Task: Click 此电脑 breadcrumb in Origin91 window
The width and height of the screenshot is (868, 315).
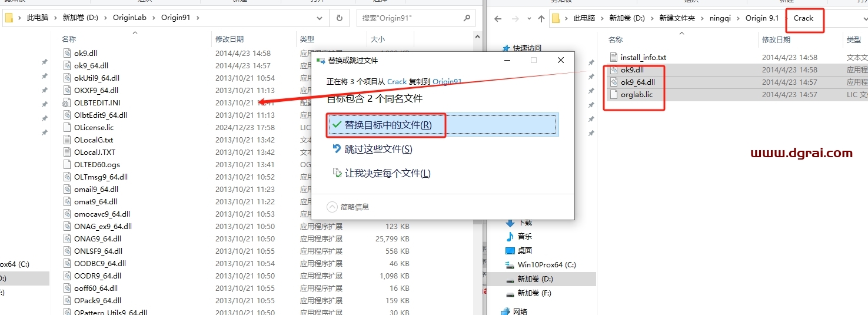Action: (39, 18)
